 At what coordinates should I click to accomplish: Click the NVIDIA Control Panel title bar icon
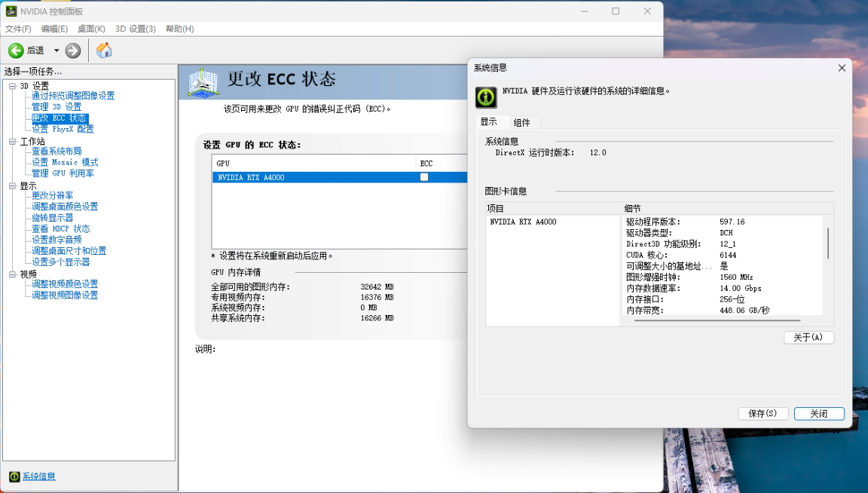pos(11,11)
